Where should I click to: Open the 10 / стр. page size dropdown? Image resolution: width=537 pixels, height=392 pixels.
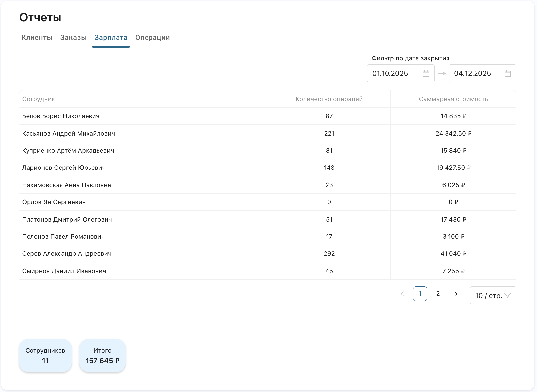click(x=493, y=295)
